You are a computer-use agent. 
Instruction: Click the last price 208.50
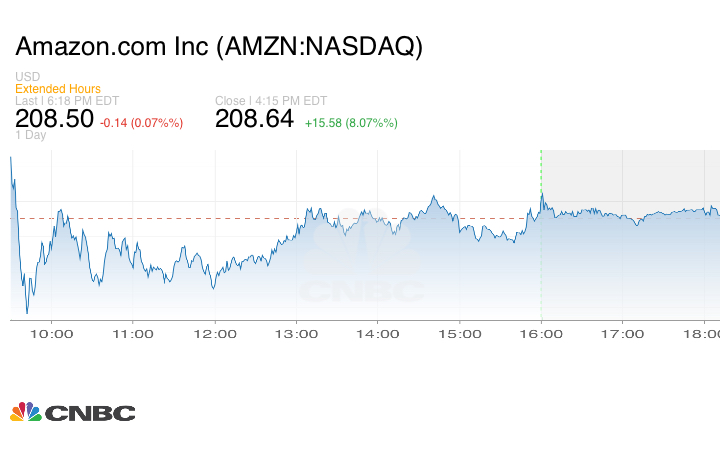coord(54,119)
